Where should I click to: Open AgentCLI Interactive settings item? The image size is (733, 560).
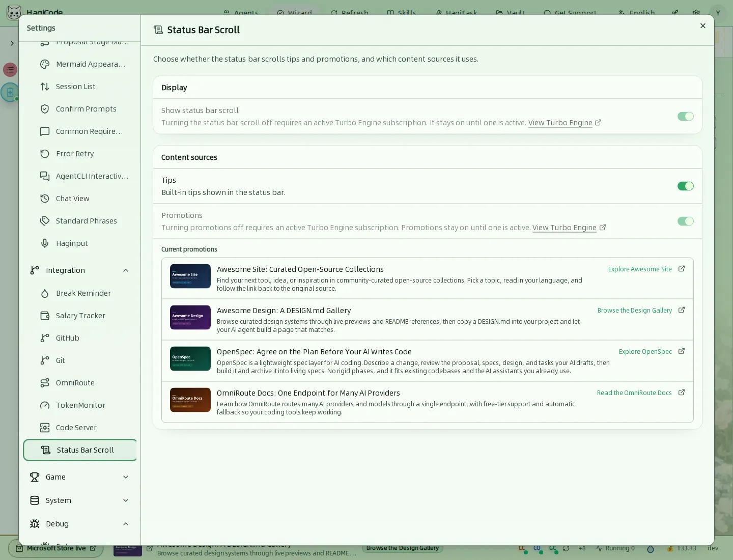[x=80, y=176]
